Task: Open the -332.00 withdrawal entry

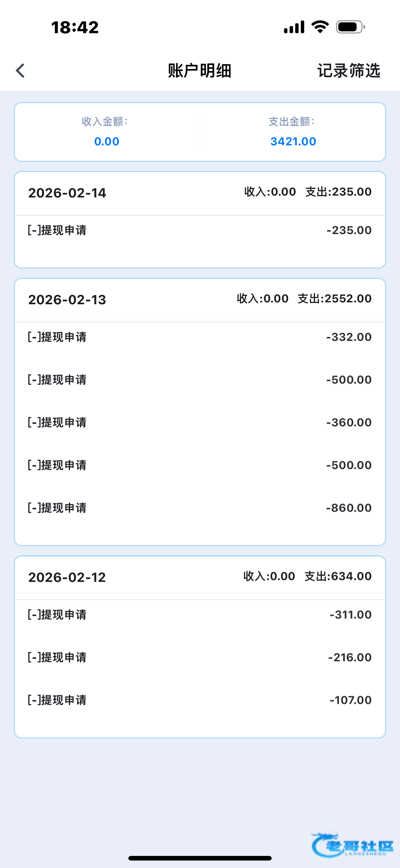Action: click(x=200, y=337)
